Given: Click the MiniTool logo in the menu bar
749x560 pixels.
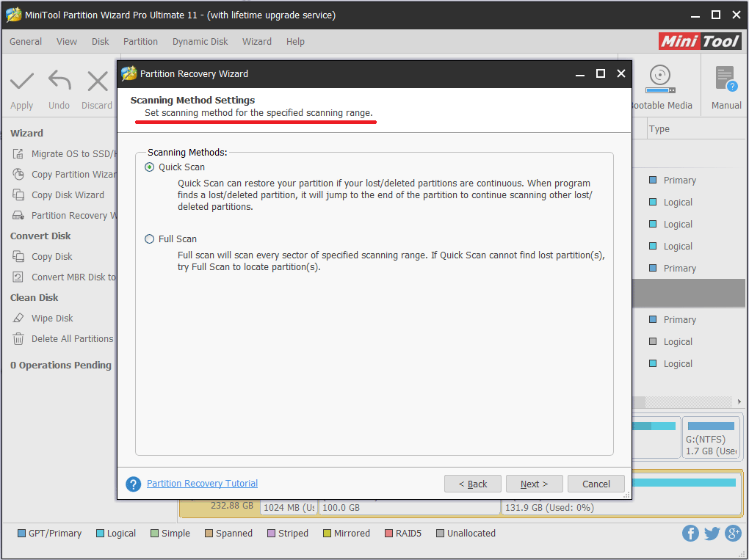Looking at the screenshot, I should click(x=700, y=42).
